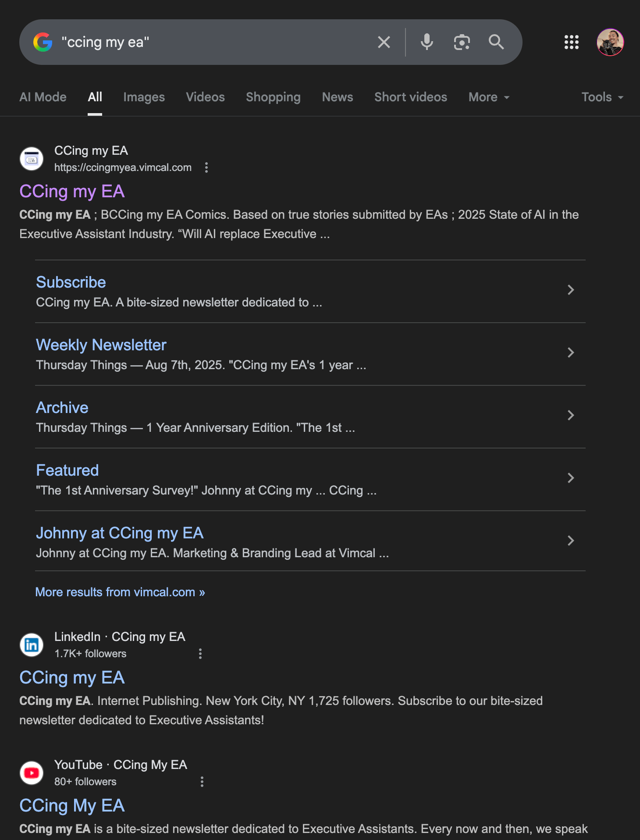Click More results from vimcal.com
This screenshot has width=640, height=840.
point(120,592)
